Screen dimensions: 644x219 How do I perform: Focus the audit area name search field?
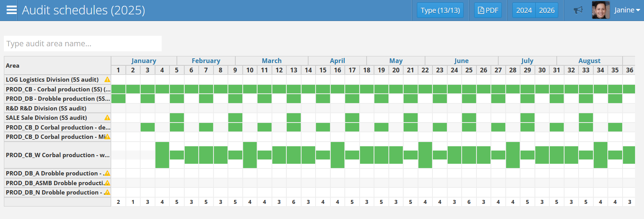click(83, 44)
